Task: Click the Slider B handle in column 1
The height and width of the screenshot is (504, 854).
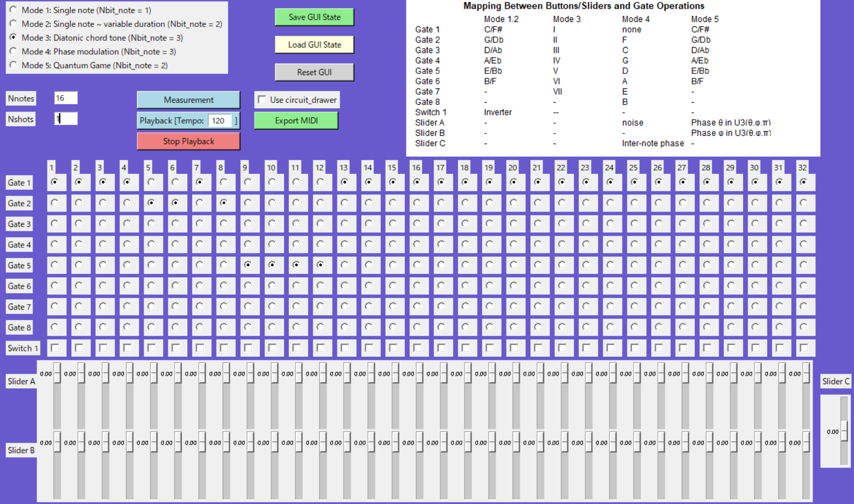Action: point(57,442)
